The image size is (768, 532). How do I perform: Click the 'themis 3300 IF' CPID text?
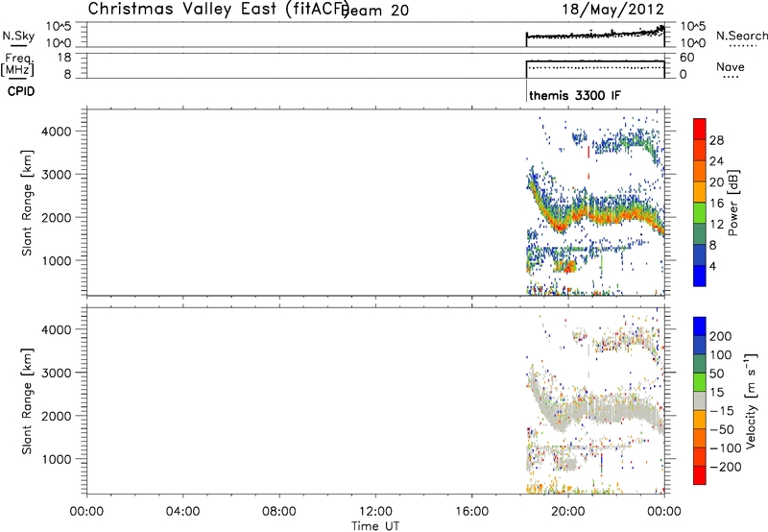coord(574,95)
